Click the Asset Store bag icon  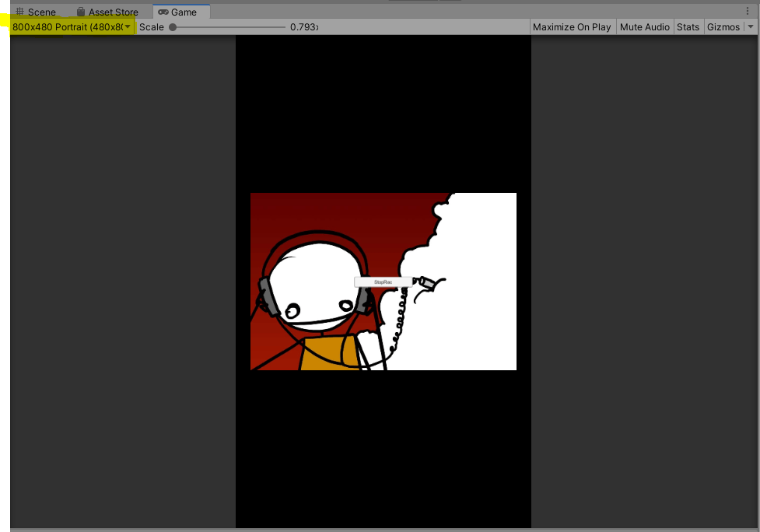81,12
